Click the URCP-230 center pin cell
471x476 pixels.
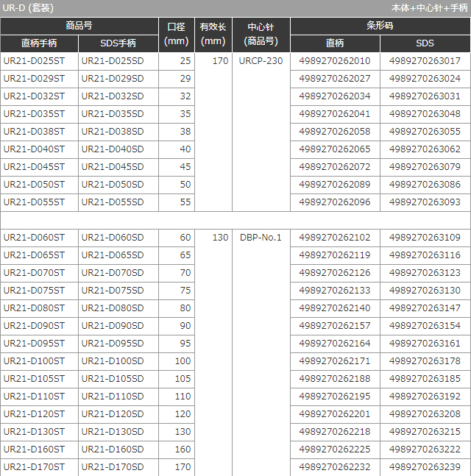[x=261, y=61]
